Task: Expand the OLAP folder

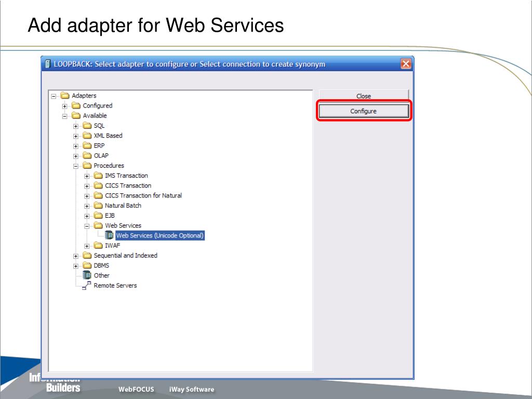Action: tap(76, 156)
